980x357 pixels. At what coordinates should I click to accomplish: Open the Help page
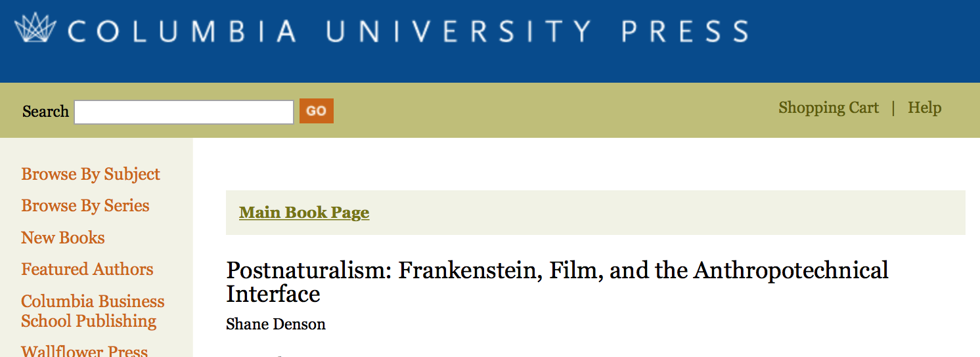pyautogui.click(x=924, y=108)
